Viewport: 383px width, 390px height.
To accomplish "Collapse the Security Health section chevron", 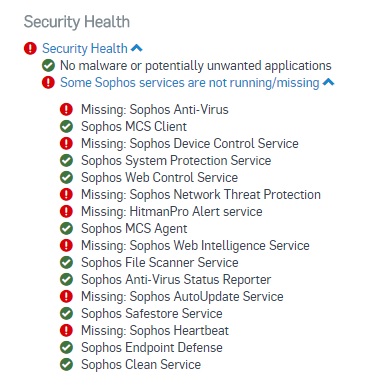I will point(137,48).
